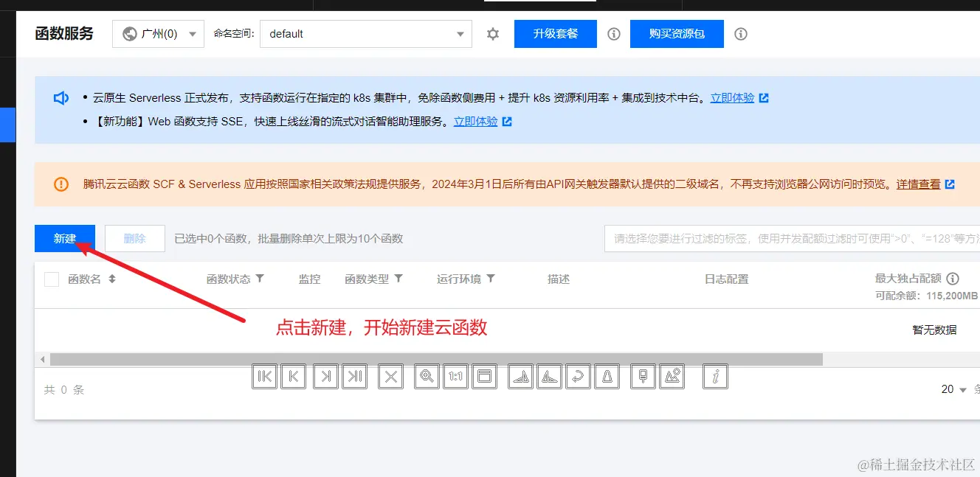This screenshot has width=980, height=477.
Task: Click the second triangle rotate icon before the curved arrow
Action: click(x=550, y=377)
